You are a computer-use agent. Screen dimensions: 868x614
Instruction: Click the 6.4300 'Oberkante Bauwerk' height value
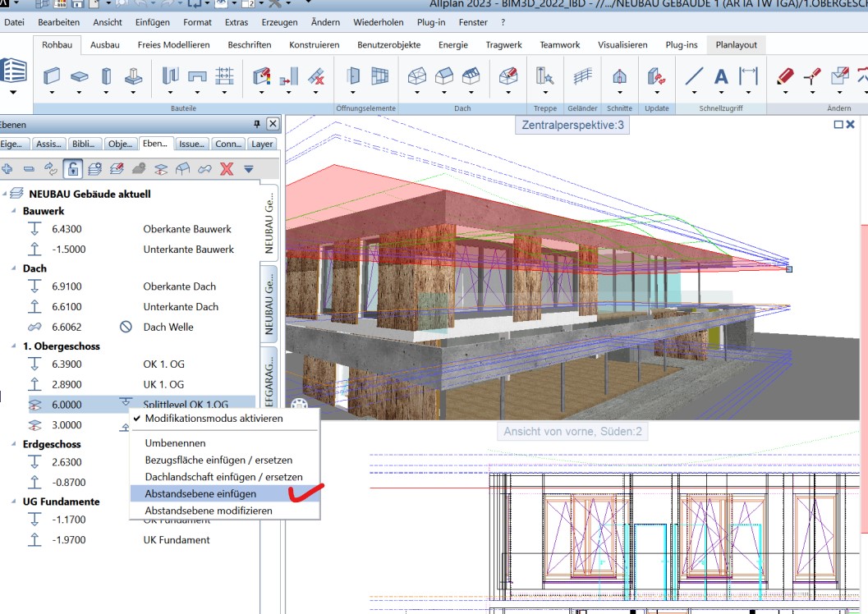[67, 229]
